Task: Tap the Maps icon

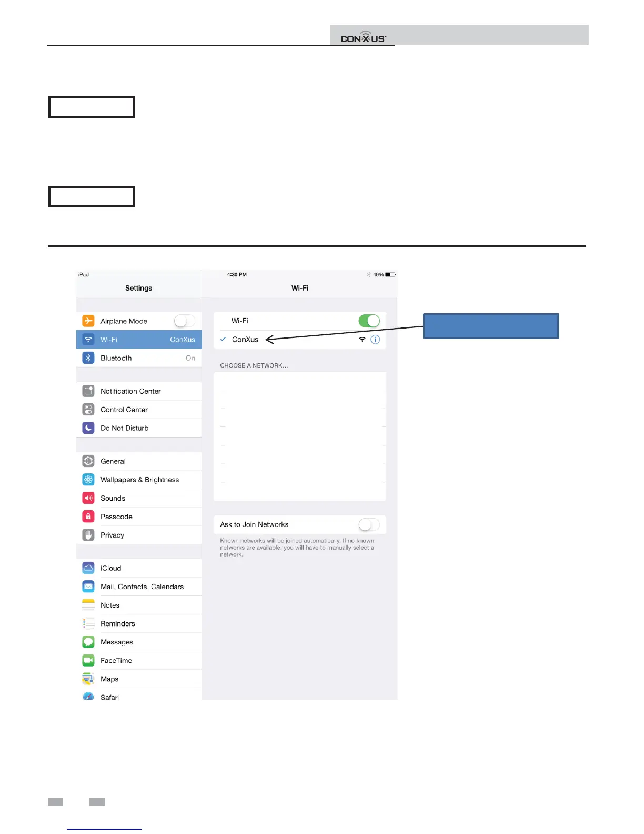Action: 88,679
